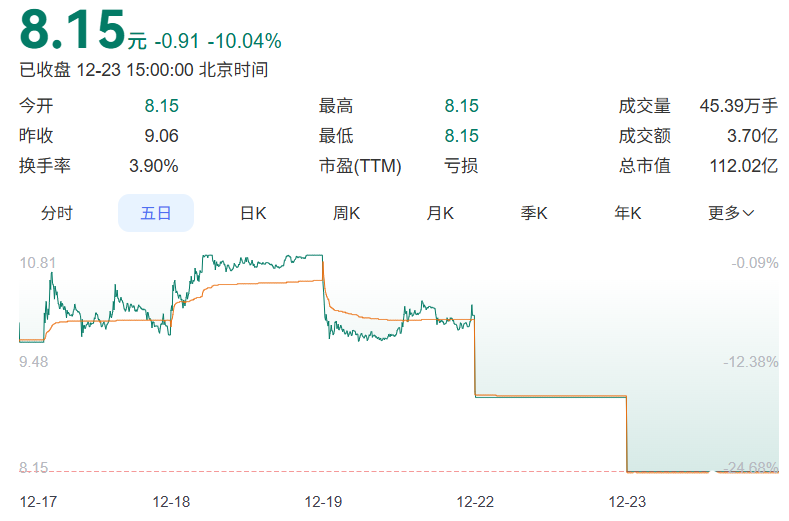Click the -12.38% percentage axis label
The image size is (789, 521).
(750, 361)
